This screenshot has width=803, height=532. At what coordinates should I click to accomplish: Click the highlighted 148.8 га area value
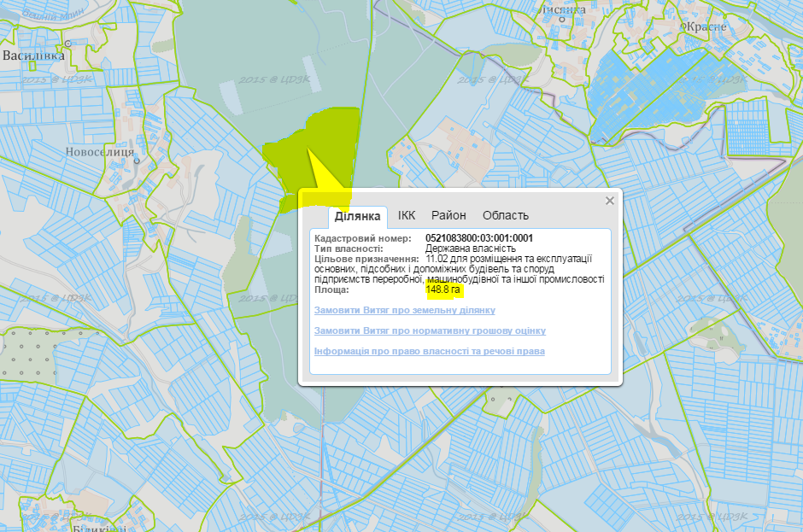pos(443,290)
